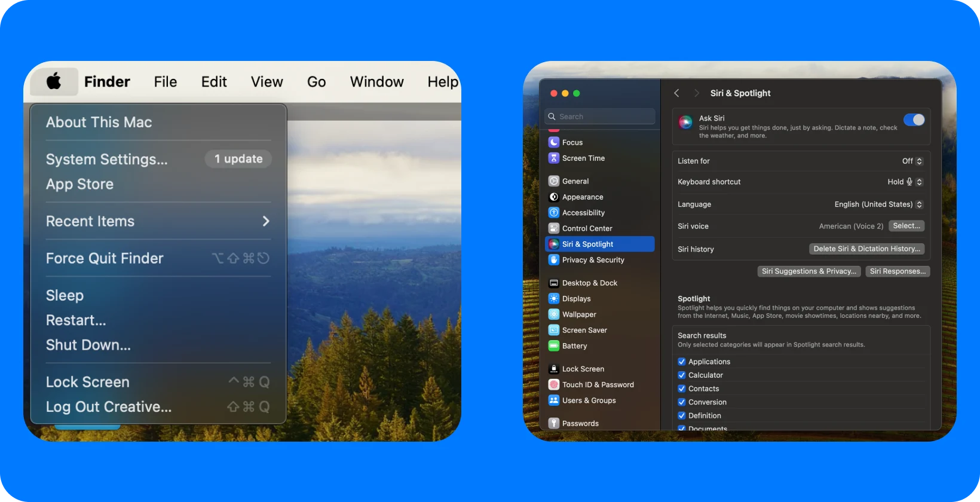Click the Accessibility icon in sidebar
The width and height of the screenshot is (980, 502).
coord(554,213)
